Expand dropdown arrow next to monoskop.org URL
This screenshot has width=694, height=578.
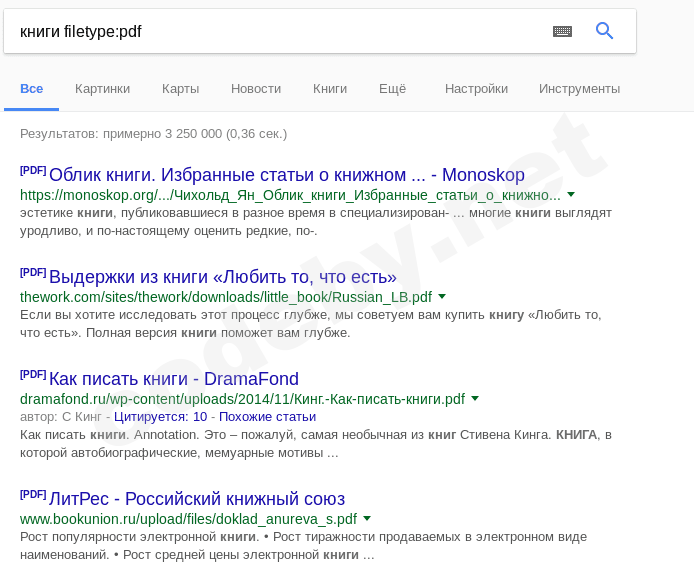tap(571, 195)
